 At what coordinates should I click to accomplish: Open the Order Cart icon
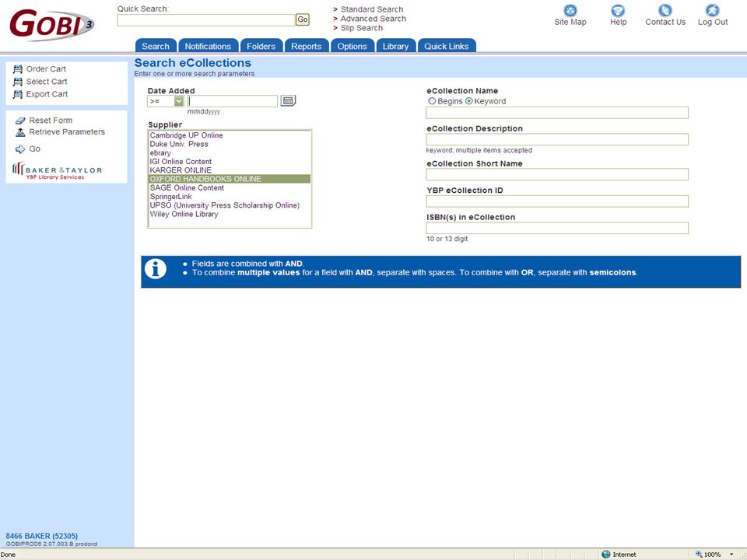tap(18, 69)
